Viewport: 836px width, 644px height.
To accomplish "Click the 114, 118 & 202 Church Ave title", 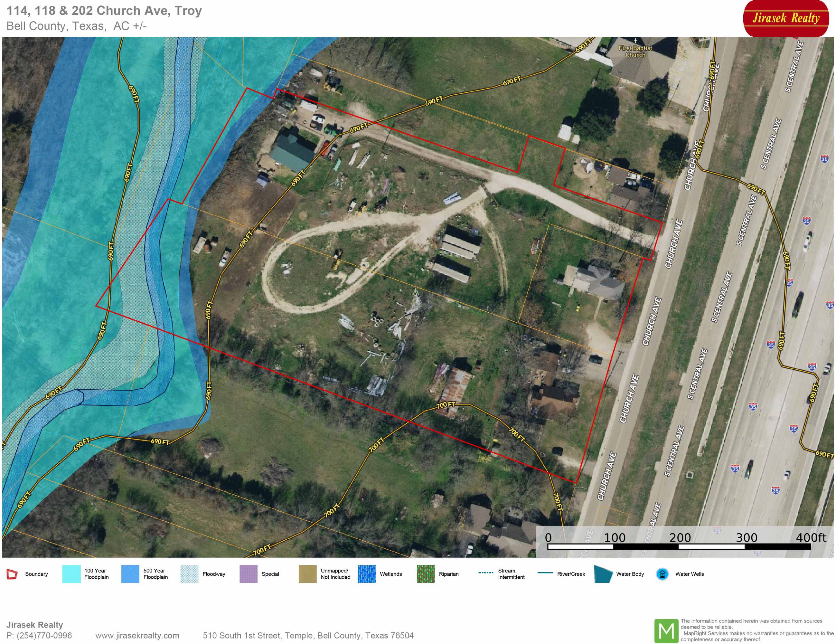I will 104,11.
